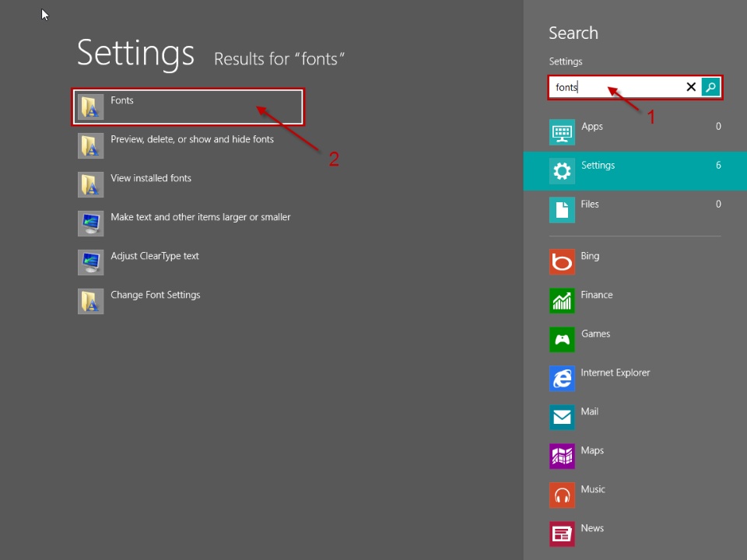The height and width of the screenshot is (560, 747).
Task: Search fonts in Music label
Action: (593, 489)
